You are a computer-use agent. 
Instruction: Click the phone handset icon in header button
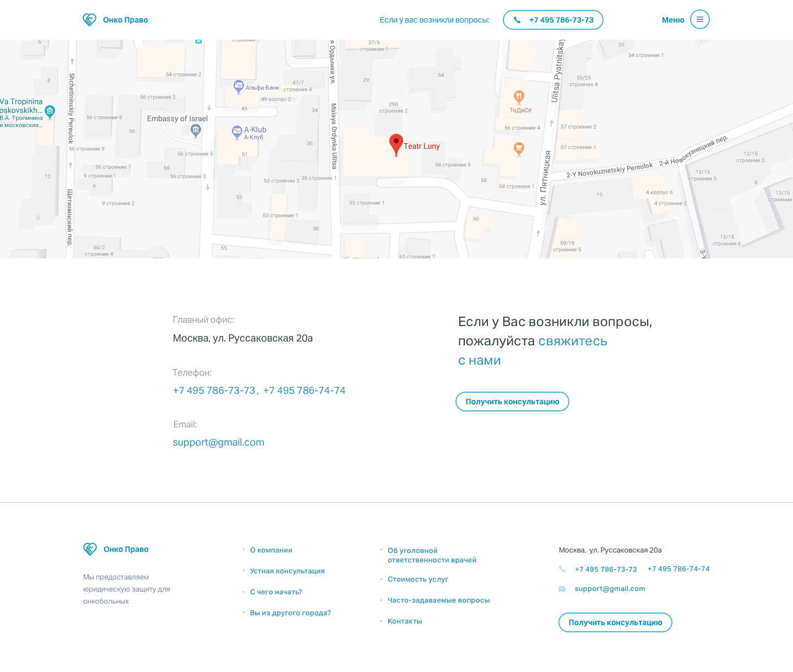pos(517,20)
